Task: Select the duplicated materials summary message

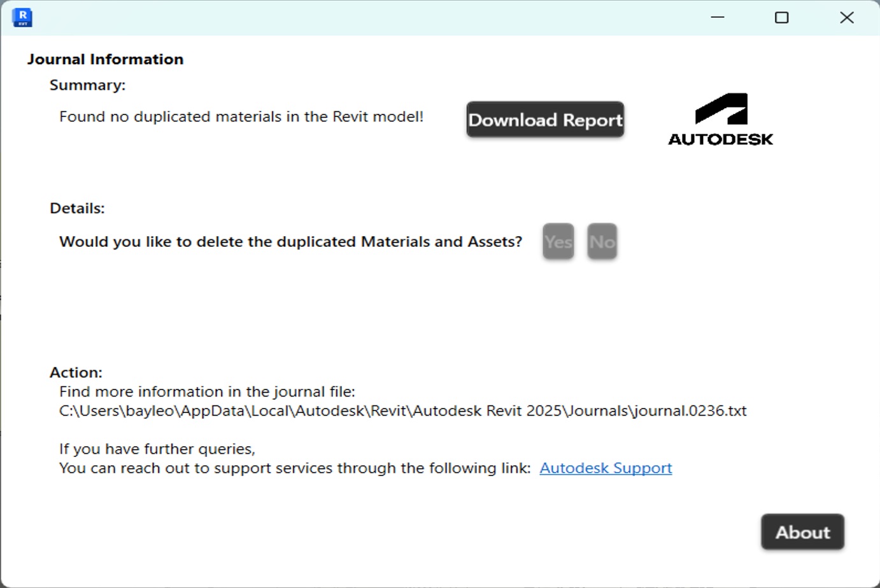Action: point(242,116)
